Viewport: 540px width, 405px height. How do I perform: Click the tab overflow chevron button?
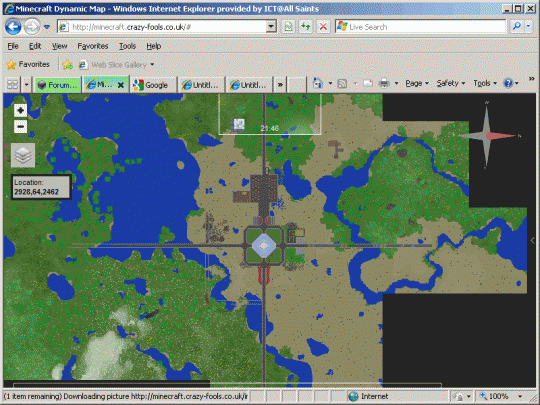click(280, 85)
